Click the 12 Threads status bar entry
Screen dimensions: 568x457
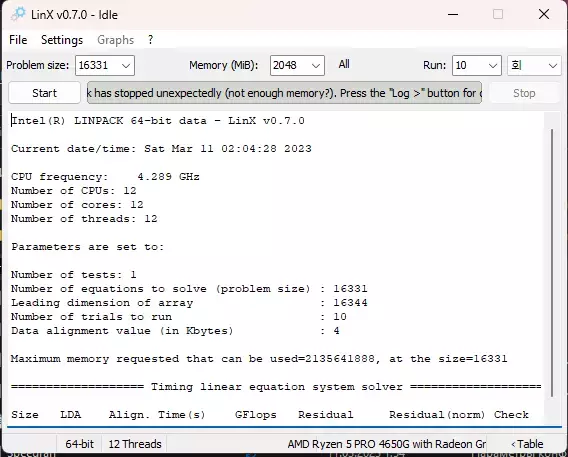tap(135, 444)
